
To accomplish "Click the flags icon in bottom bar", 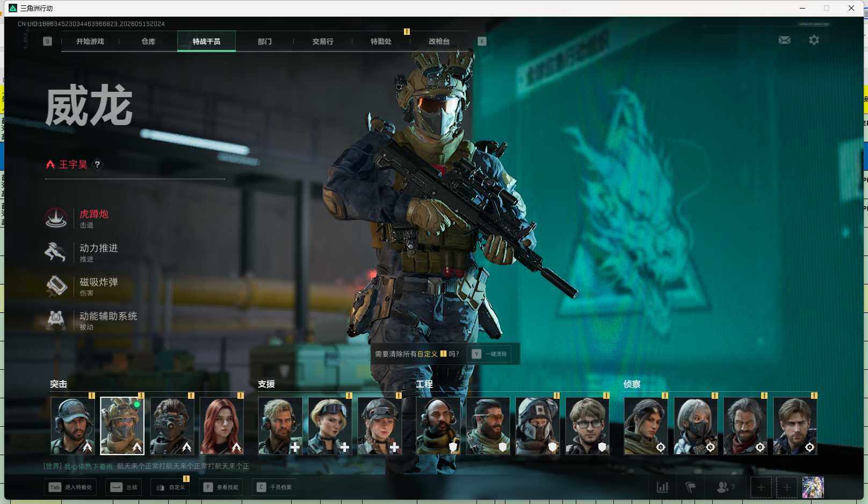I will point(691,487).
